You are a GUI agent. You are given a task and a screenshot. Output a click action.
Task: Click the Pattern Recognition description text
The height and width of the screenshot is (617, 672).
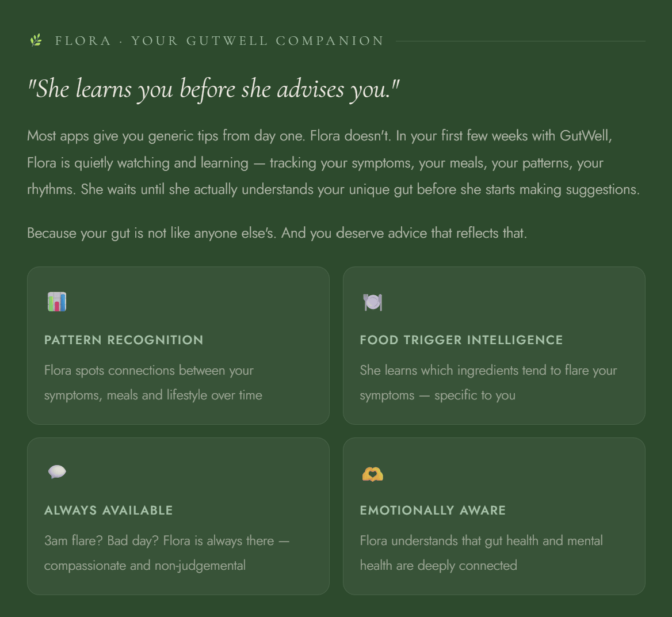click(153, 382)
